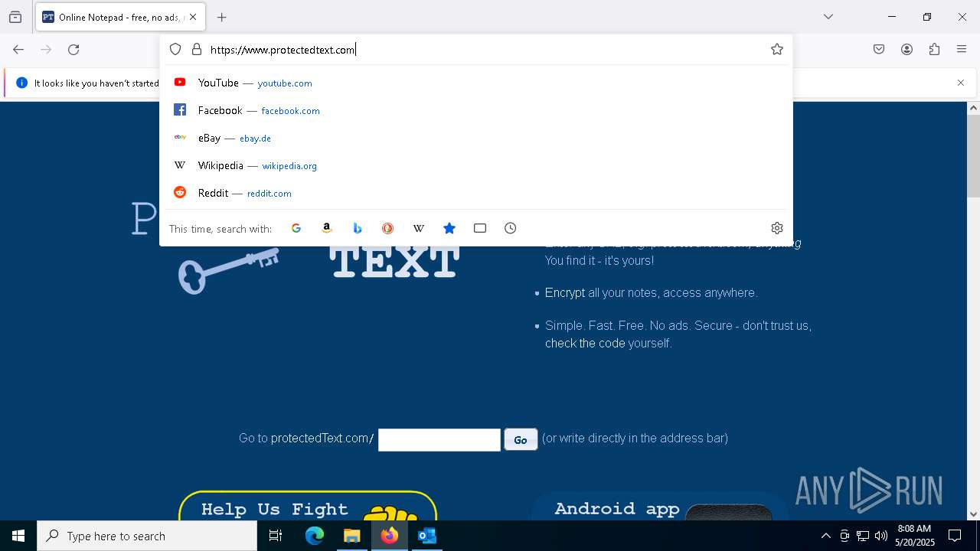
Task: Open a new tab with plus button
Action: [x=222, y=17]
